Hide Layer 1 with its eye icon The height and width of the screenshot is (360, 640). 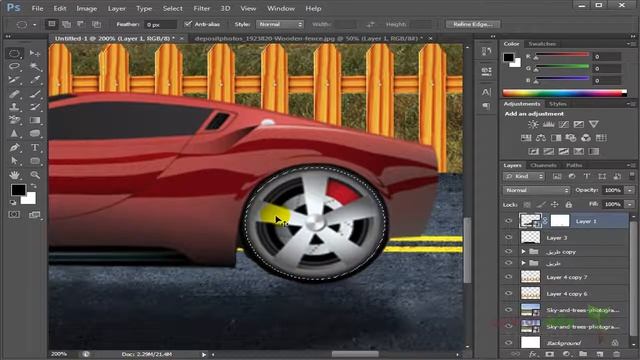(x=509, y=221)
